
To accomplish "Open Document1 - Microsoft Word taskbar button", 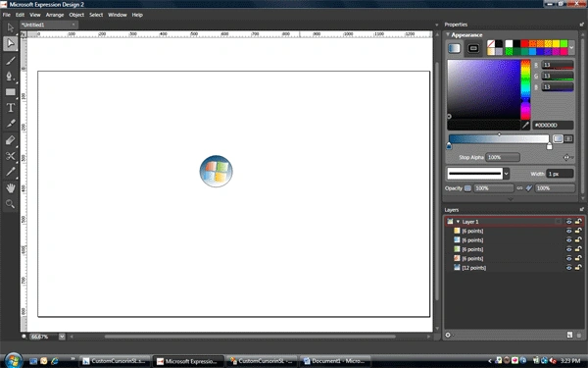I will 335,361.
